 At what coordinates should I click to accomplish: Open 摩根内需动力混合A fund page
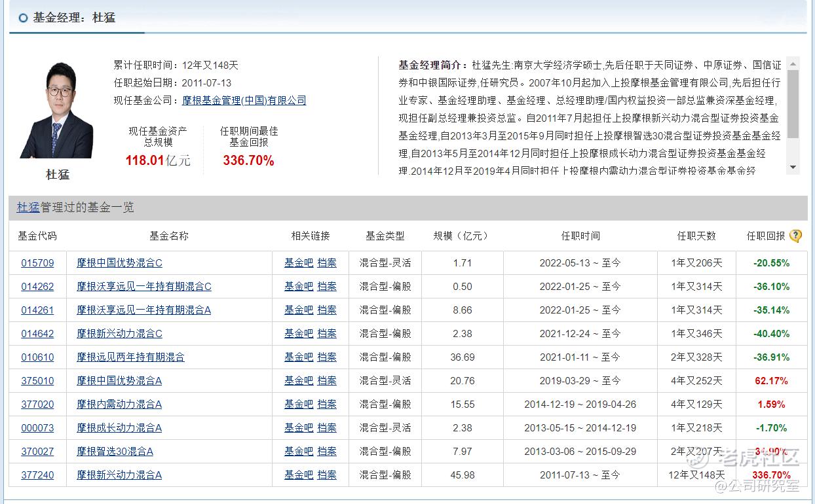(x=119, y=405)
